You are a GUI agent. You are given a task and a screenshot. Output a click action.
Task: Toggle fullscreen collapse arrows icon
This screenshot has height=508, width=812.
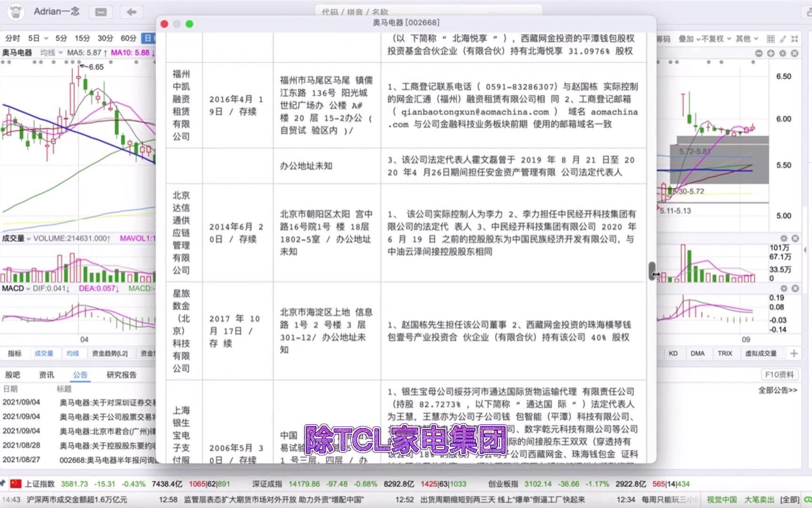[x=795, y=39]
